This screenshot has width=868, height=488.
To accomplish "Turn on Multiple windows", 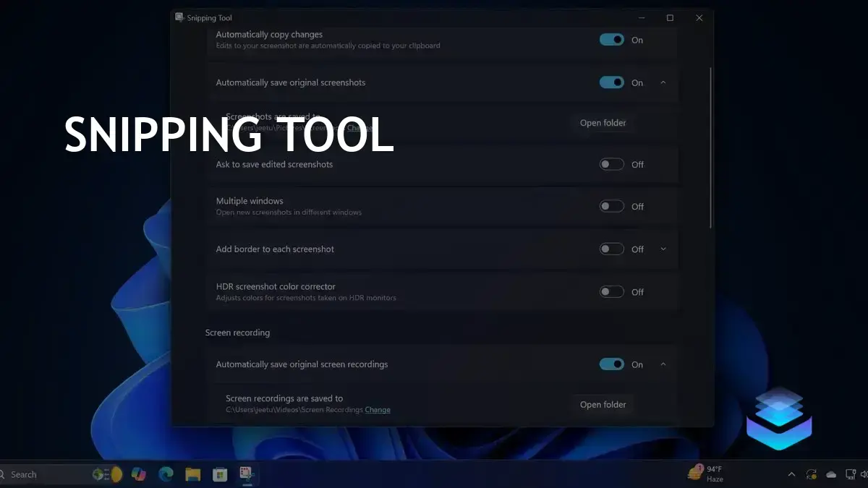I will coord(610,206).
